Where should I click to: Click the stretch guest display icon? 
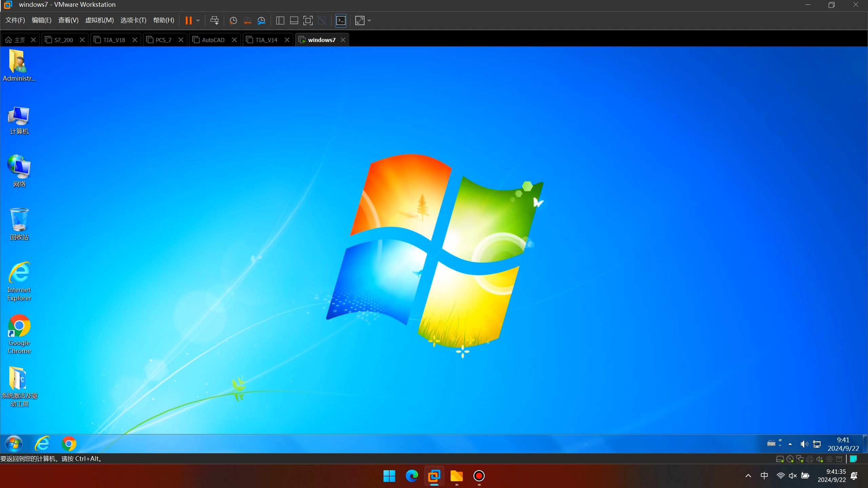click(x=360, y=21)
